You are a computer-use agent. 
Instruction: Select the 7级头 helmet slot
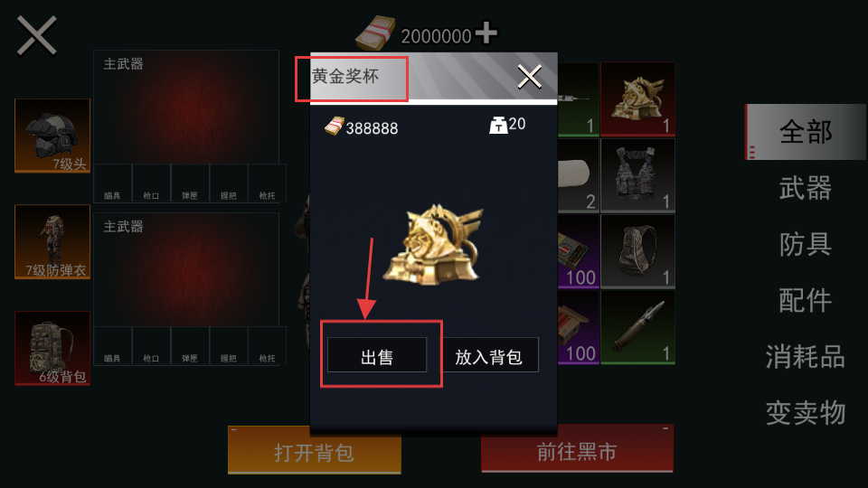pos(52,136)
